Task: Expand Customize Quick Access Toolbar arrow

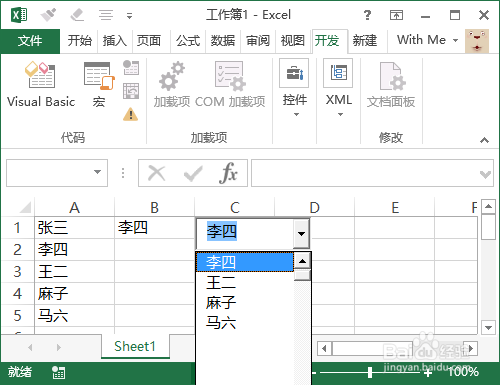Action: point(129,16)
